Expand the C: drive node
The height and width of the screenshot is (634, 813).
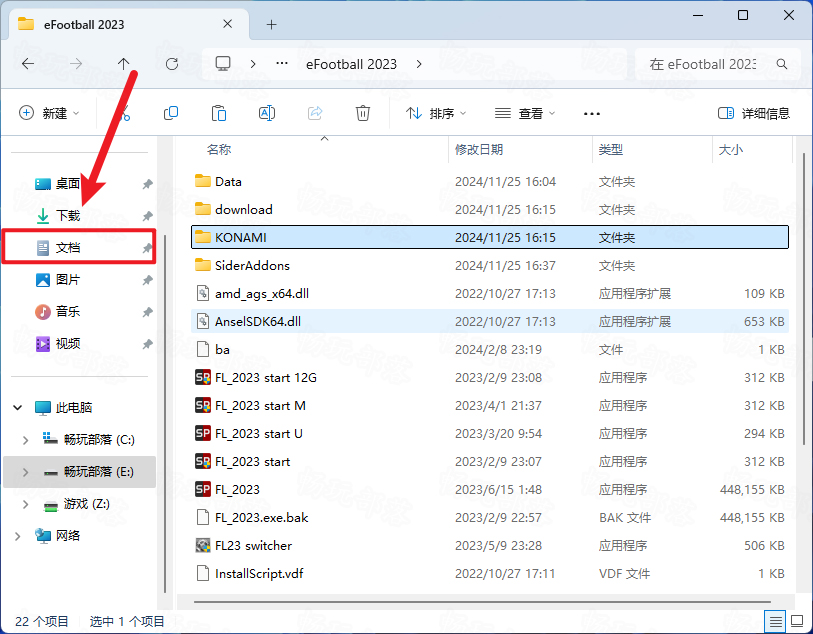[25, 440]
